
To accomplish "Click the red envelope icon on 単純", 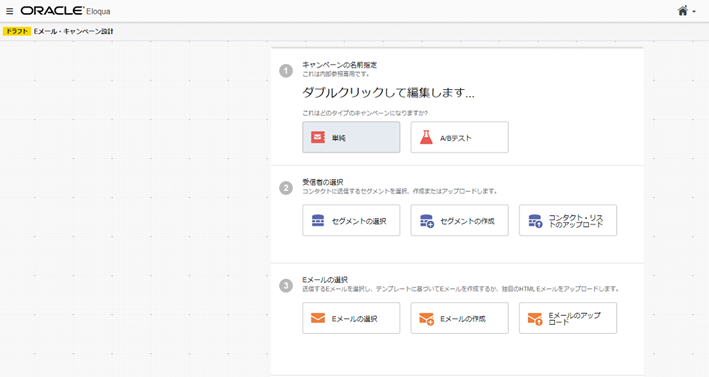I will pyautogui.click(x=318, y=137).
